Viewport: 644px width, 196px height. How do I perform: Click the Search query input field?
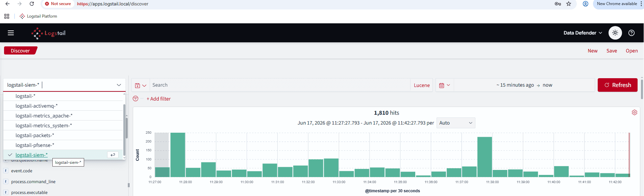click(x=280, y=85)
